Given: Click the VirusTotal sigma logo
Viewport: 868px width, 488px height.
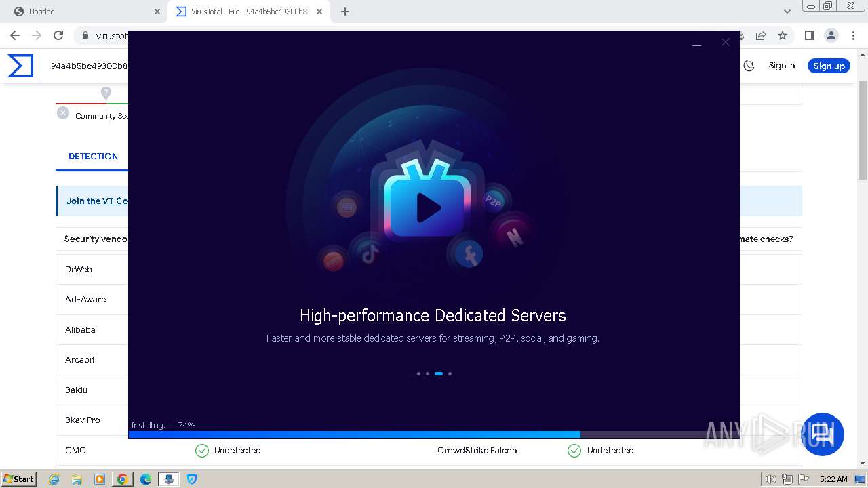Looking at the screenshot, I should point(20,66).
